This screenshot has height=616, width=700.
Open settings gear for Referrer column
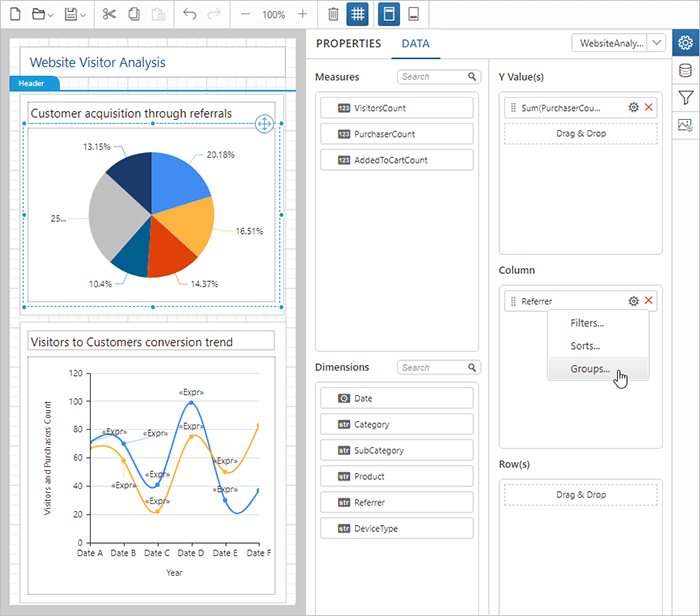click(633, 301)
